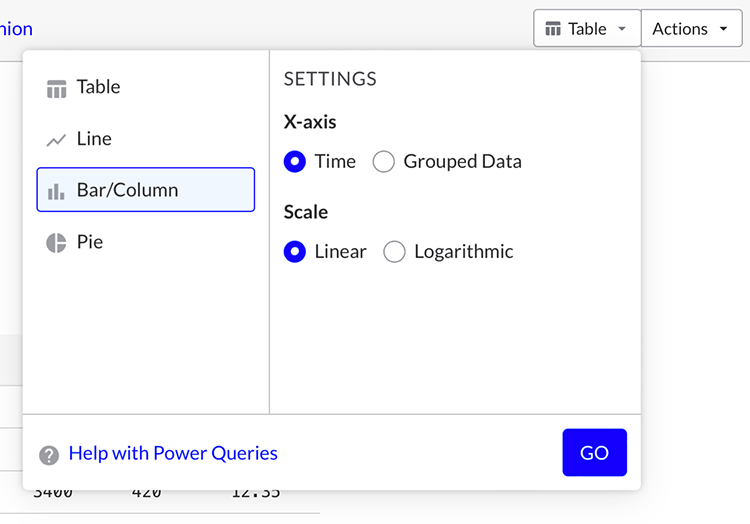
Task: Click the question mark help icon
Action: click(49, 455)
